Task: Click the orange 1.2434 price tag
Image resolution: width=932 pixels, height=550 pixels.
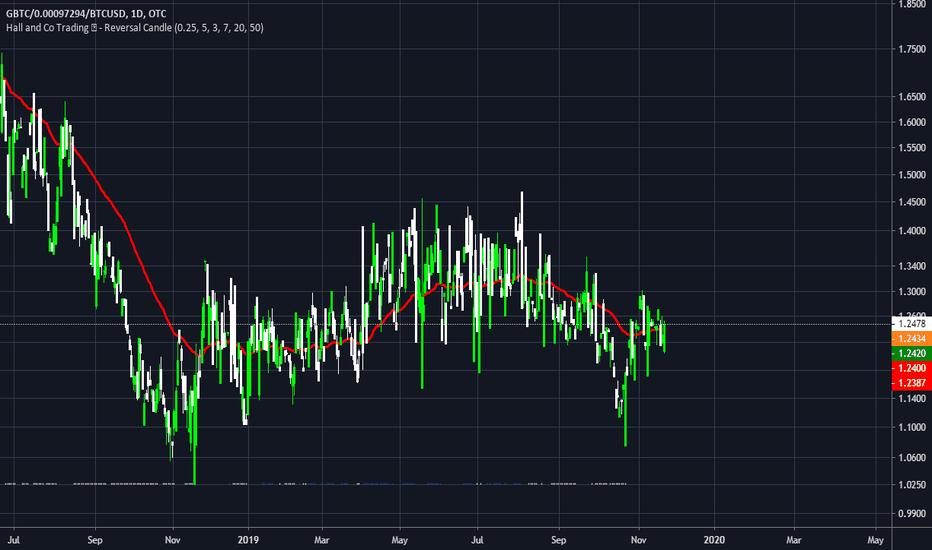Action: coord(912,338)
